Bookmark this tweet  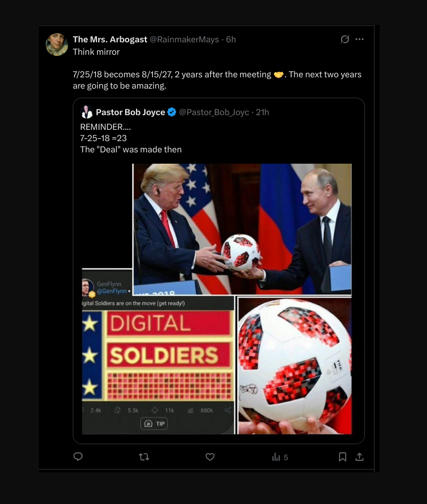click(342, 457)
